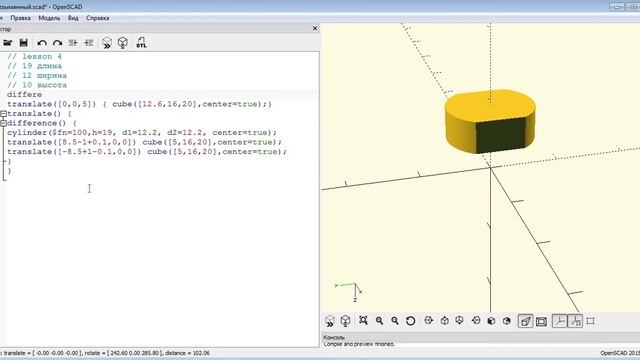The image size is (640, 360).
Task: Toggle the show scale markers button
Action: pos(575,321)
